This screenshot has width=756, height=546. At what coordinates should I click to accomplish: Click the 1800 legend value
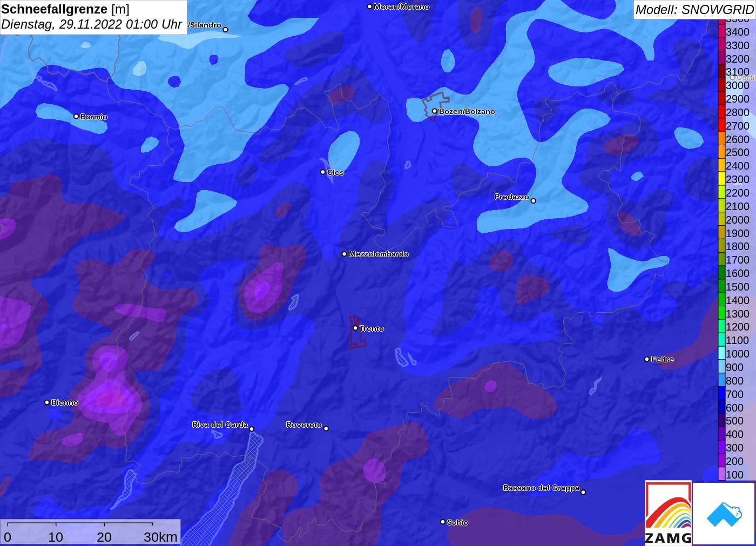point(738,246)
